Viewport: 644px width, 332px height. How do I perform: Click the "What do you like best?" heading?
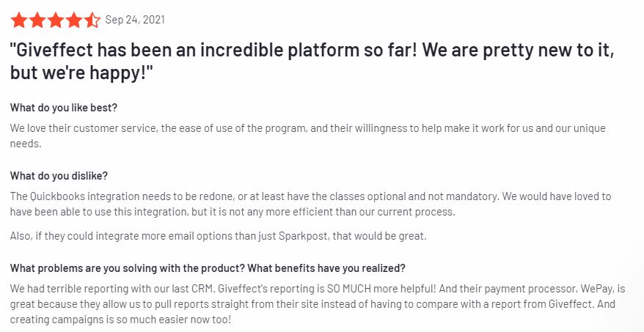pyautogui.click(x=64, y=108)
